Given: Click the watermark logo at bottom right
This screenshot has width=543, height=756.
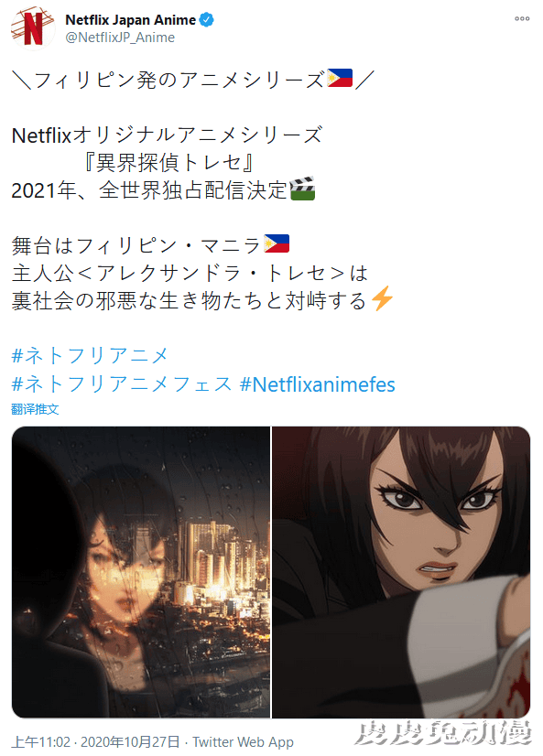Looking at the screenshot, I should tap(442, 733).
